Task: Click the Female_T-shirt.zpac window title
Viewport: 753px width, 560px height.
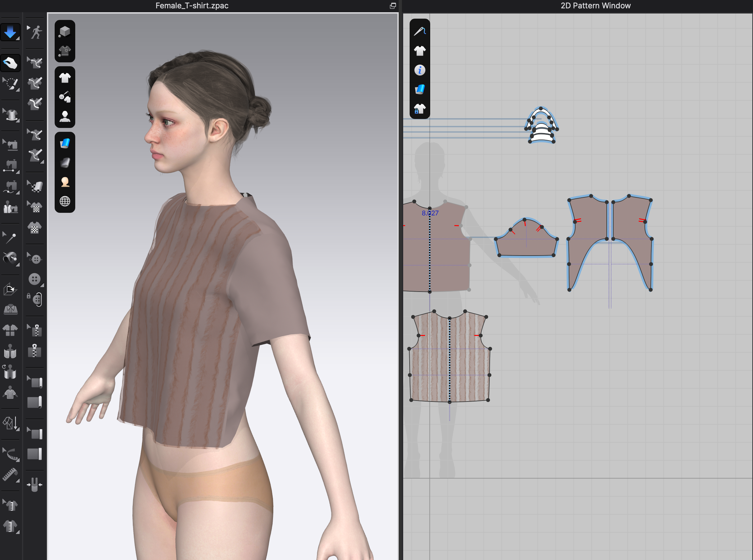Action: [192, 6]
